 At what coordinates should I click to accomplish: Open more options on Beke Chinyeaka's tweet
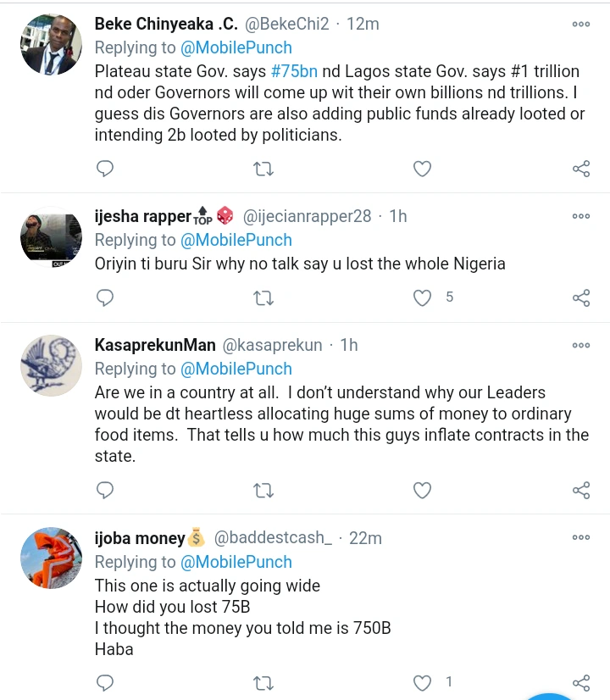point(581,24)
